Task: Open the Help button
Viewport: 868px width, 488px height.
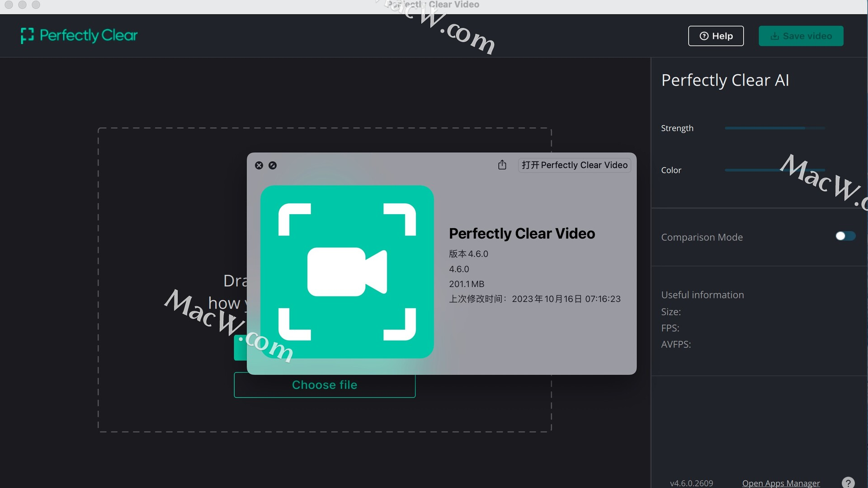Action: (716, 36)
